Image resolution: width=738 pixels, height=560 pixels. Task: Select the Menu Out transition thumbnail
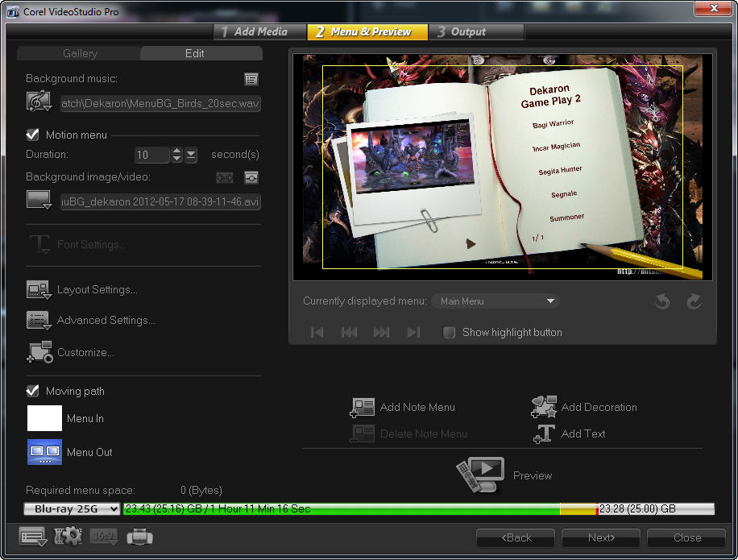44,453
